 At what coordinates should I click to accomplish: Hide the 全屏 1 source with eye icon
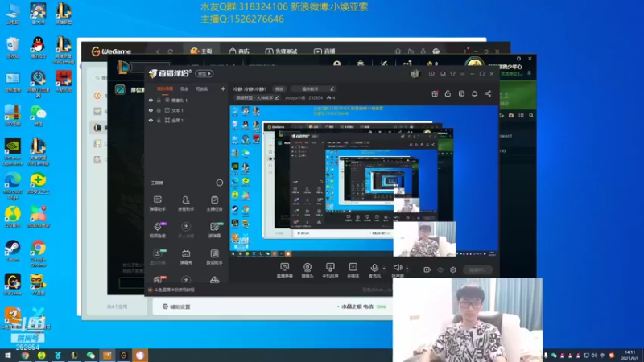coord(151,121)
